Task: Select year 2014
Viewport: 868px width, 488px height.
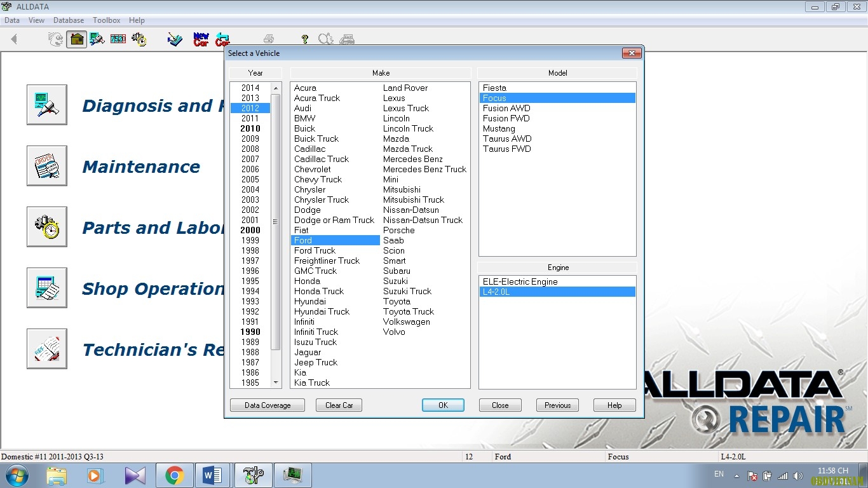Action: point(250,88)
